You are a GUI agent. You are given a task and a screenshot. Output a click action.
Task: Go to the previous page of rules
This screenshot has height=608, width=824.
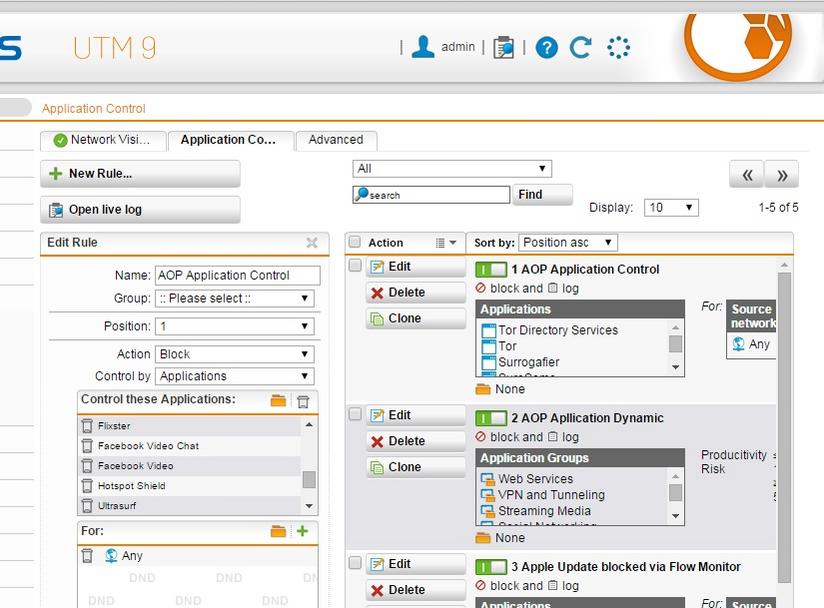pyautogui.click(x=747, y=174)
